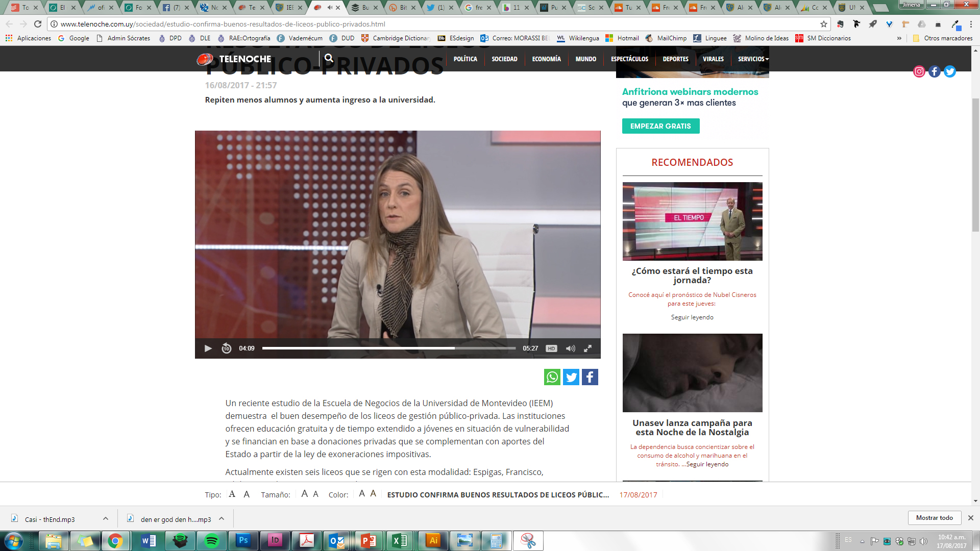Play the news video
The width and height of the screenshot is (980, 551).
click(x=208, y=348)
